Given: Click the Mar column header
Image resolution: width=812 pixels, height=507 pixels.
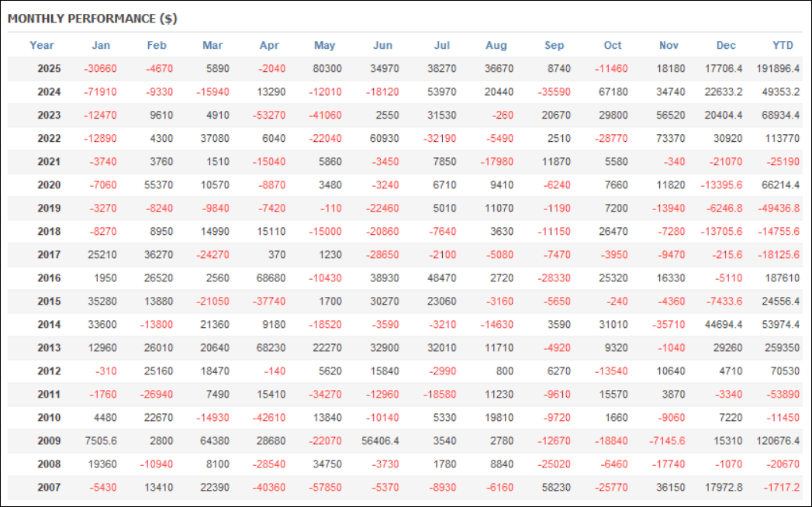Looking at the screenshot, I should coord(213,45).
